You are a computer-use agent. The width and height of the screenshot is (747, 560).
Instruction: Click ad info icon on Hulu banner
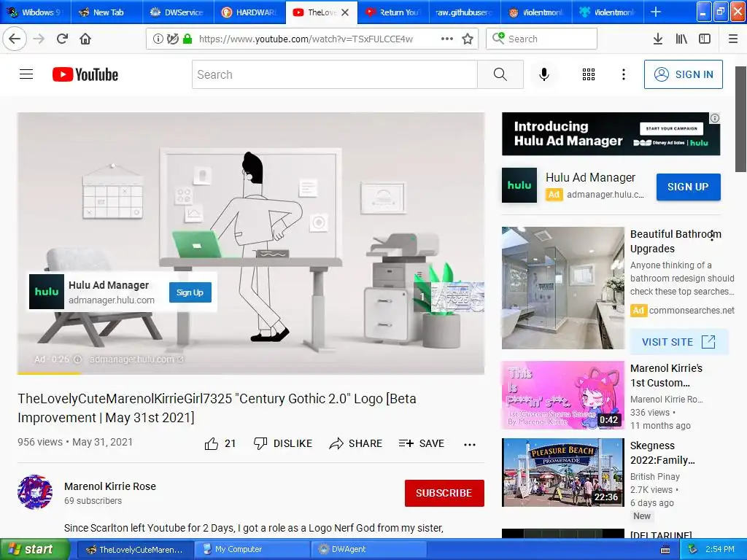pyautogui.click(x=715, y=118)
